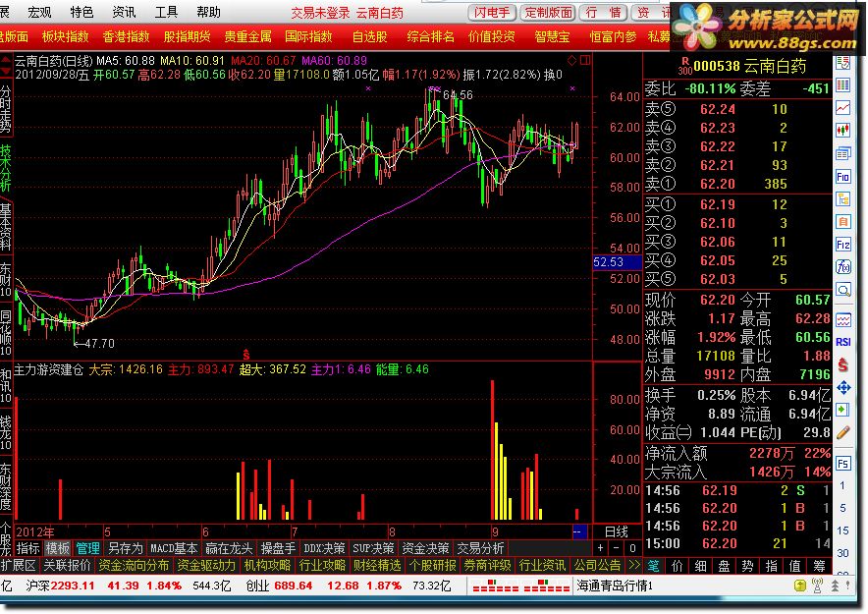Image resolution: width=868 pixels, height=614 pixels.
Task: Open the 宏观 menu
Action: click(39, 12)
